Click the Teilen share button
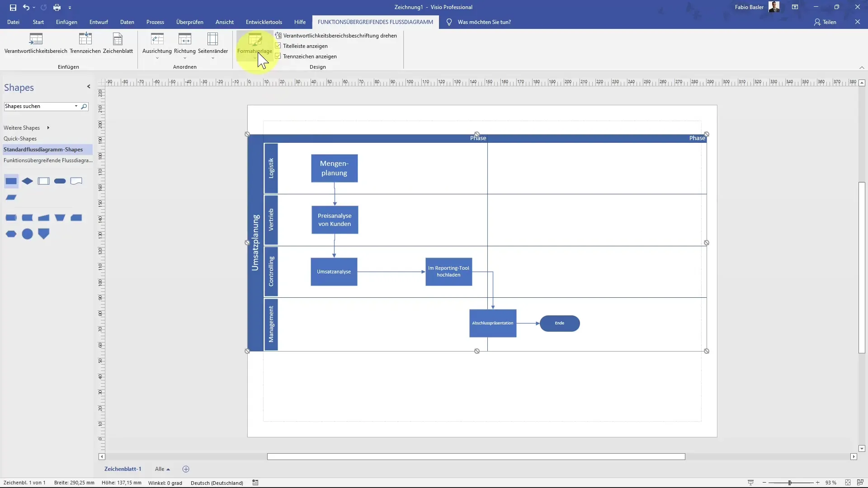868x488 pixels. 826,22
